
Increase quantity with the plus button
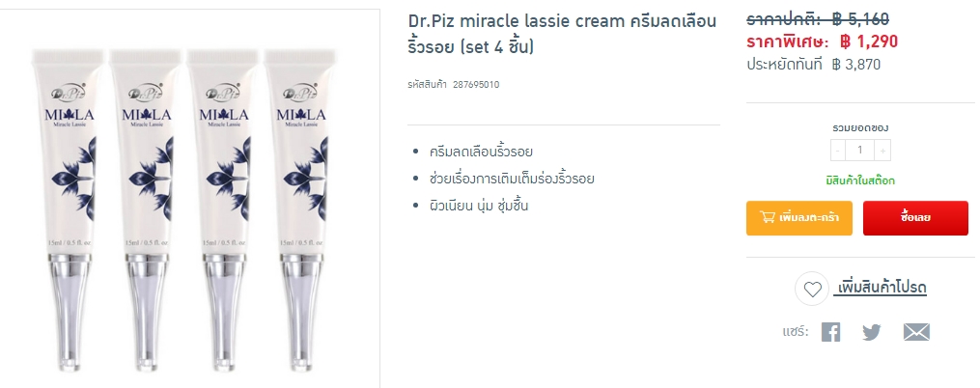[882, 150]
